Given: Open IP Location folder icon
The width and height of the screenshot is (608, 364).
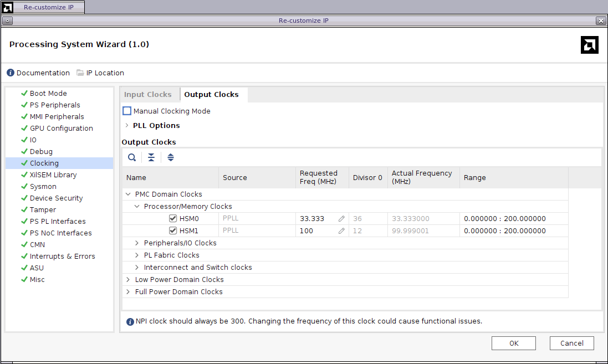Looking at the screenshot, I should coord(80,73).
